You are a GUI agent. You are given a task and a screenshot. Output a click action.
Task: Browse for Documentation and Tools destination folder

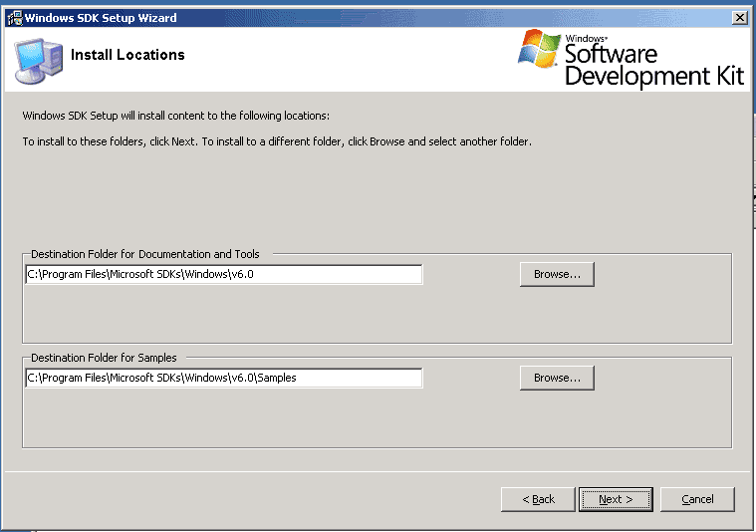[557, 274]
